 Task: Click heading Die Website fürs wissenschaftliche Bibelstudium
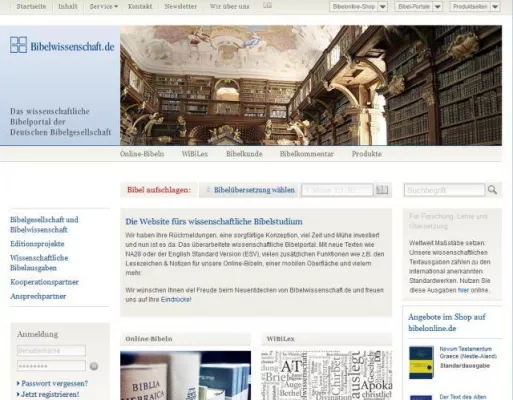coord(214,221)
